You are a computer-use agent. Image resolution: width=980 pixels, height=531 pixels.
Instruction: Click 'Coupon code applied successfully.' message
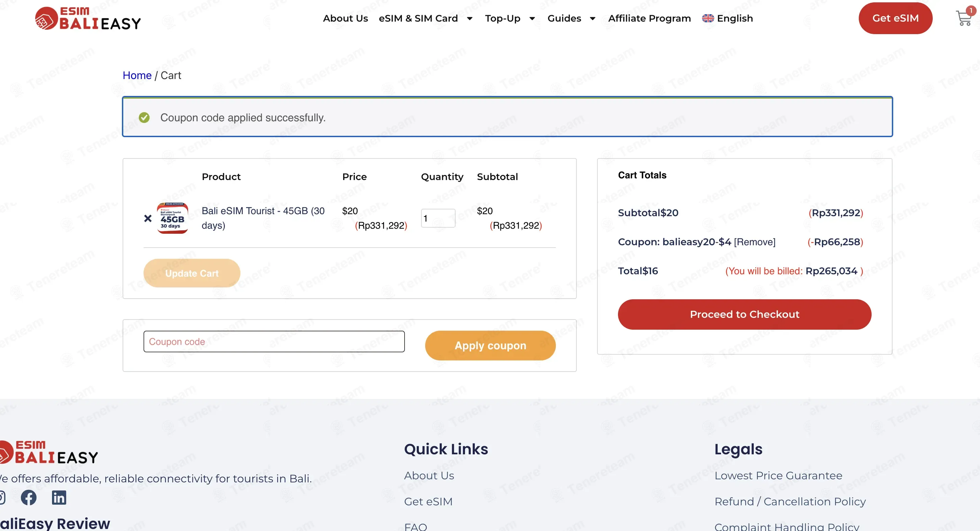(x=243, y=118)
